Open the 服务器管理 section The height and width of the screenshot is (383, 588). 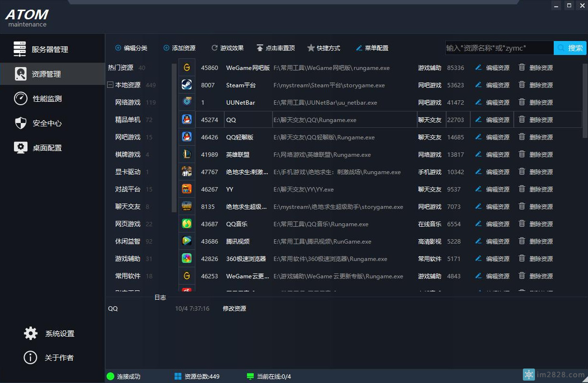click(20, 48)
